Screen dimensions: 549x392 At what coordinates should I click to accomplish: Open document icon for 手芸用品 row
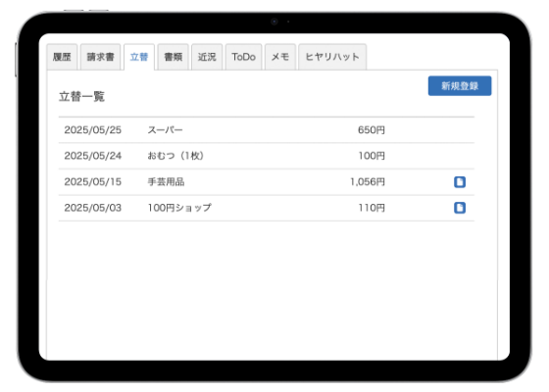pyautogui.click(x=460, y=182)
